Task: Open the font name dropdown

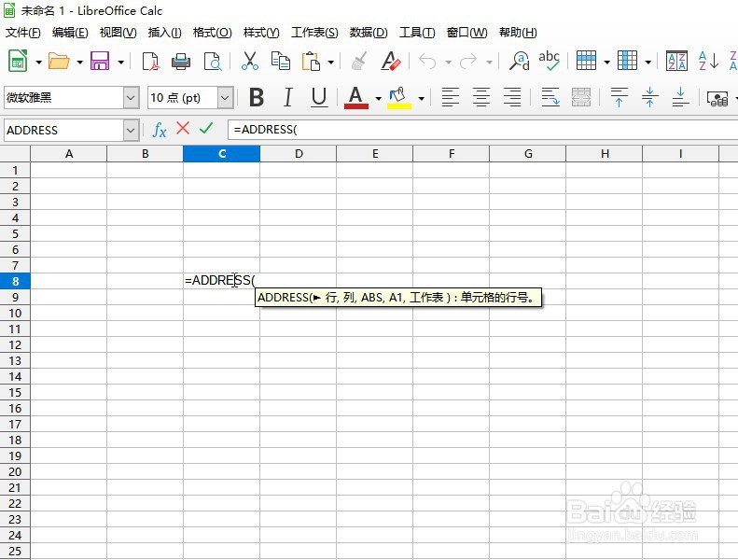Action: [x=131, y=98]
